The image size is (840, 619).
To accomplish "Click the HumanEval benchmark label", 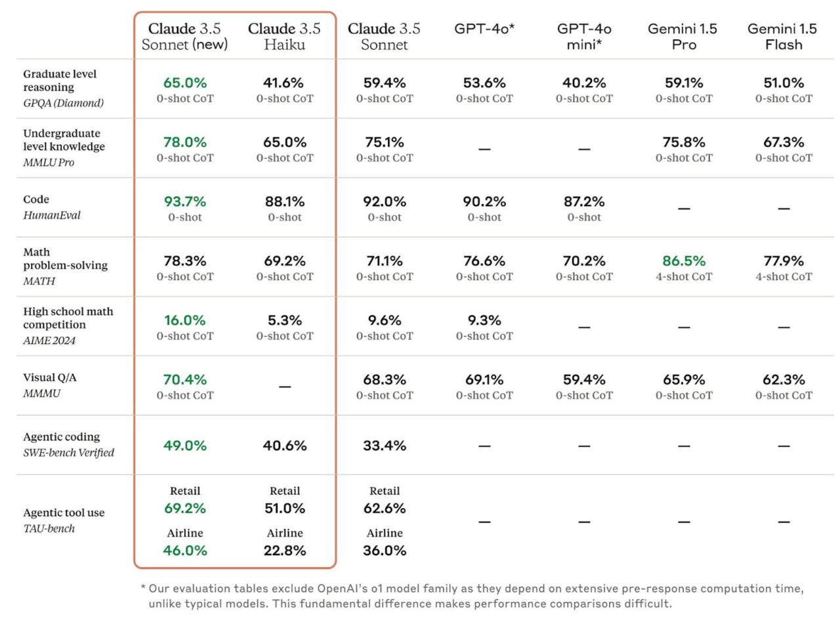I will (x=52, y=215).
